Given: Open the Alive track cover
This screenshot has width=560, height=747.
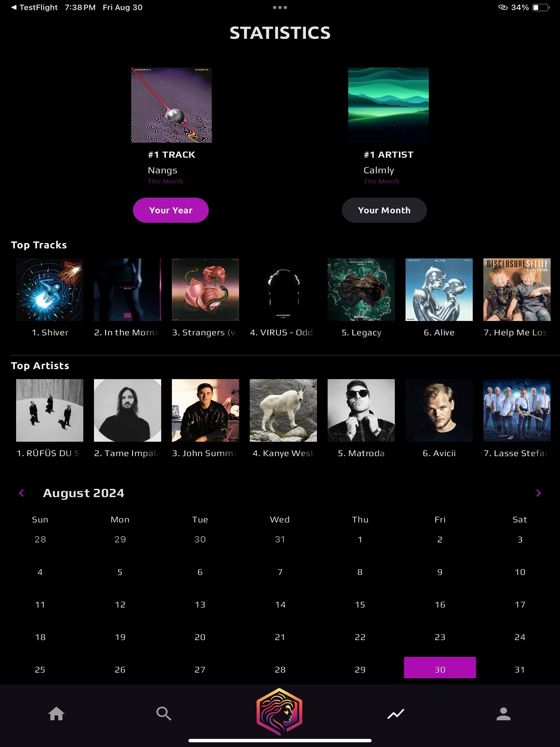Looking at the screenshot, I should [439, 290].
